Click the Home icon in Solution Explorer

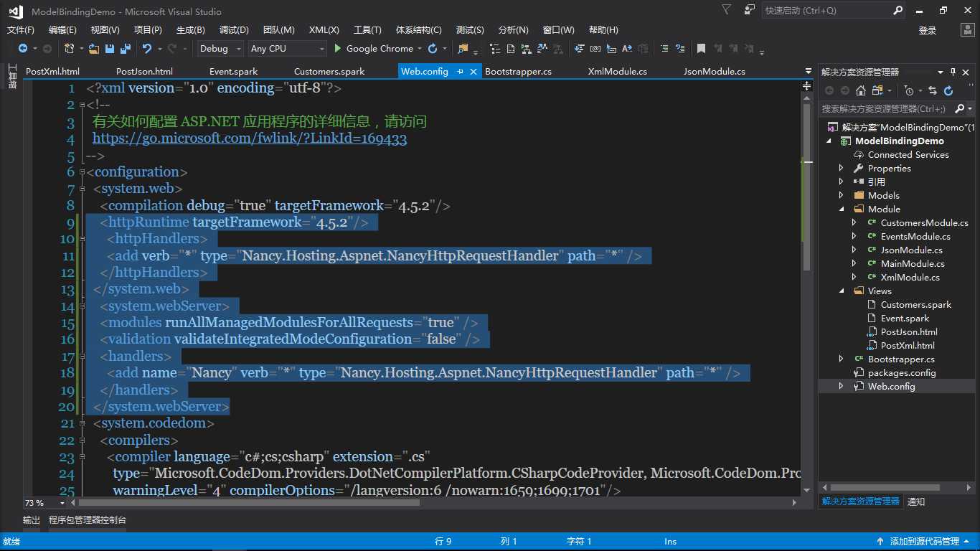[861, 90]
